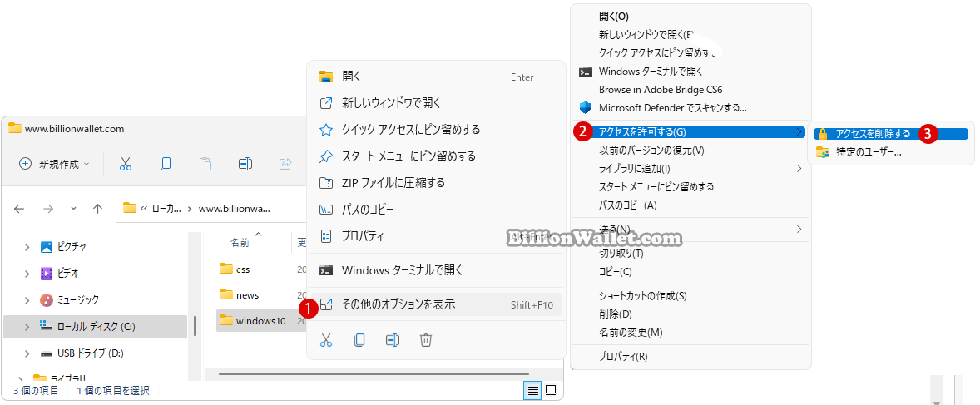The width and height of the screenshot is (980, 405).
Task: Open the 新規作成 dropdown button
Action: pos(55,164)
